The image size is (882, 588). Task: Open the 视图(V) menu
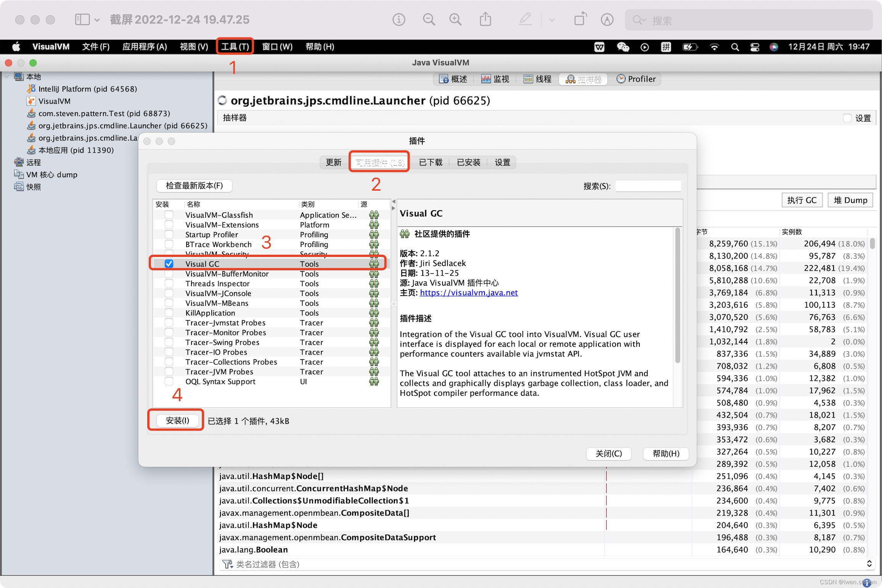pyautogui.click(x=194, y=47)
